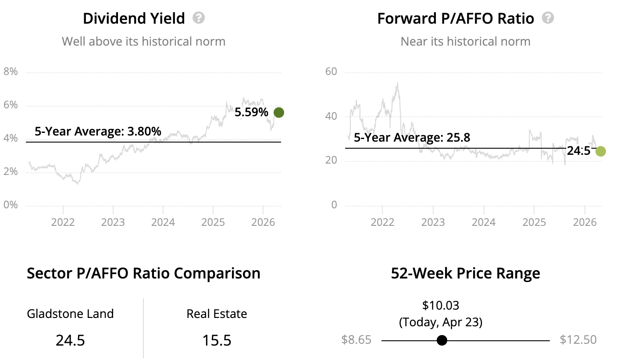The width and height of the screenshot is (620, 364).
Task: Click the $12.50 52-week high value
Action: coord(578,340)
